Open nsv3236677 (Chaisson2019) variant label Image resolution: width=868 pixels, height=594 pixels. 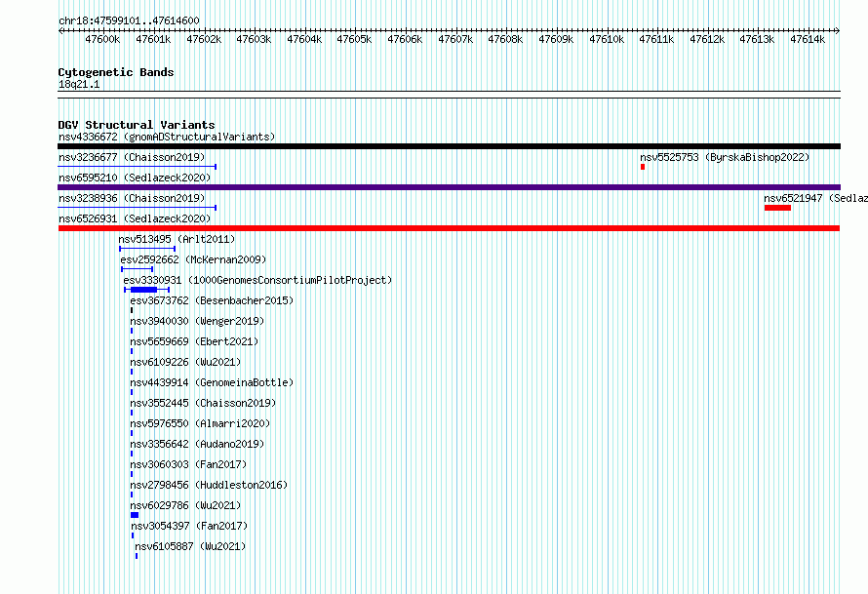[132, 157]
